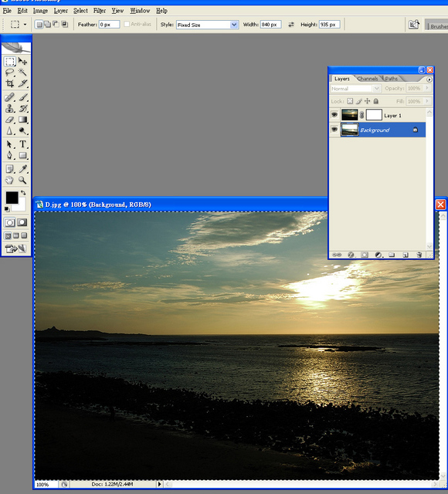
Task: Switch to Standard screen mode
Action: (x=8, y=235)
